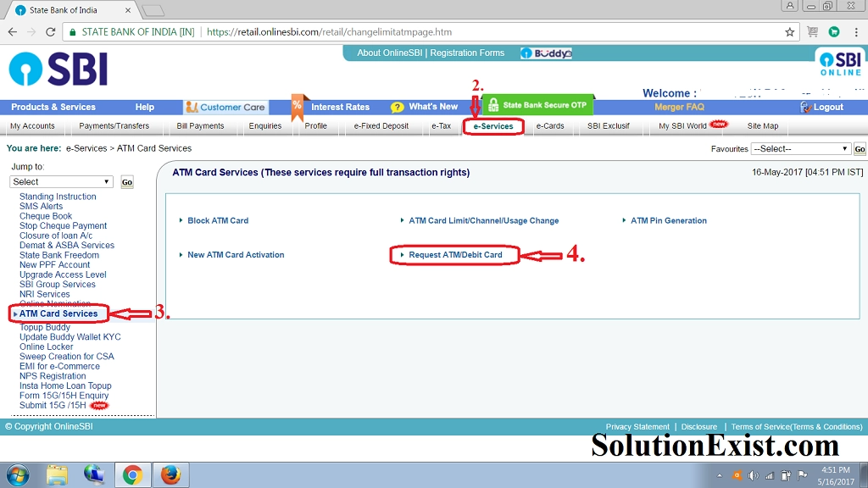Click the shopping cart extension icon
868x488 pixels.
(x=813, y=32)
